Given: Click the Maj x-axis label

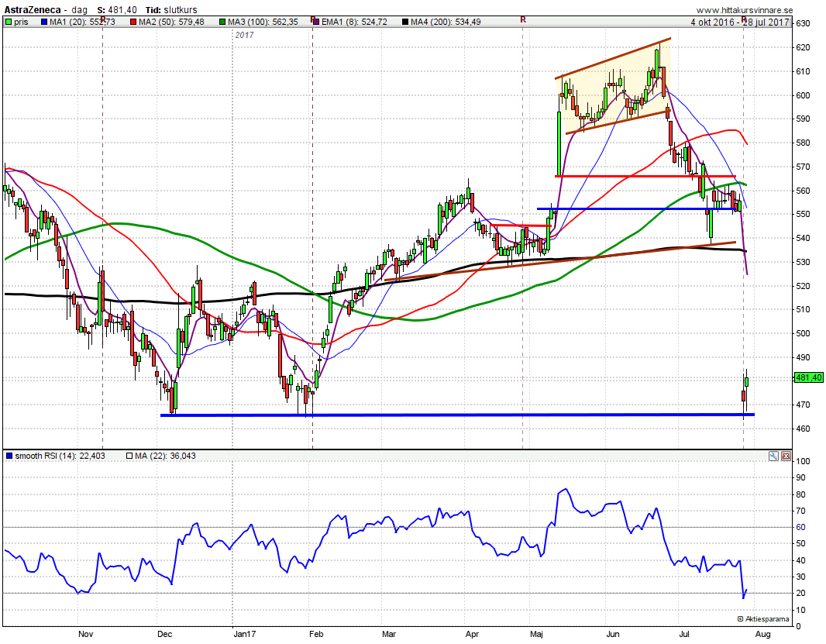Looking at the screenshot, I should click(537, 634).
